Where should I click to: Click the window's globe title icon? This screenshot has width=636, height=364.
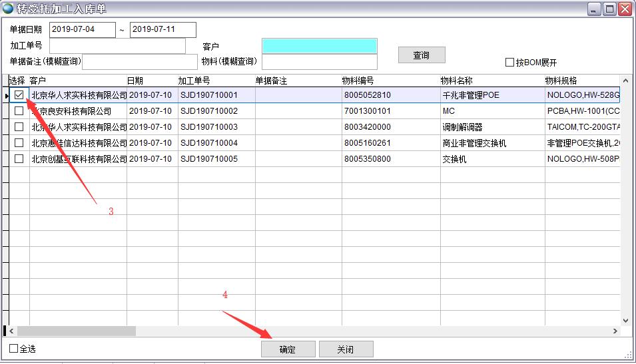8,9
